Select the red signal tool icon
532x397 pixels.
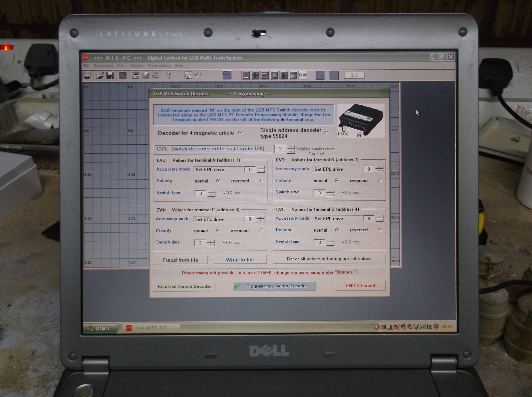point(264,75)
